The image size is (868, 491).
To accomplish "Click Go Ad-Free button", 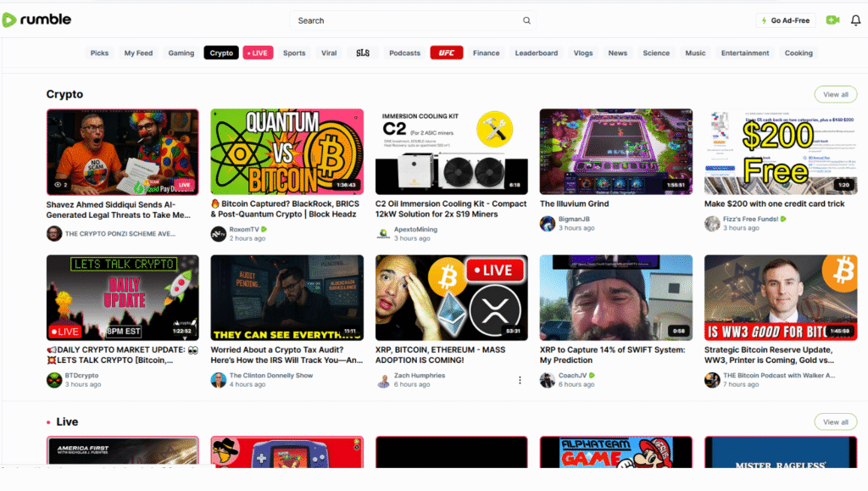I will coord(786,20).
